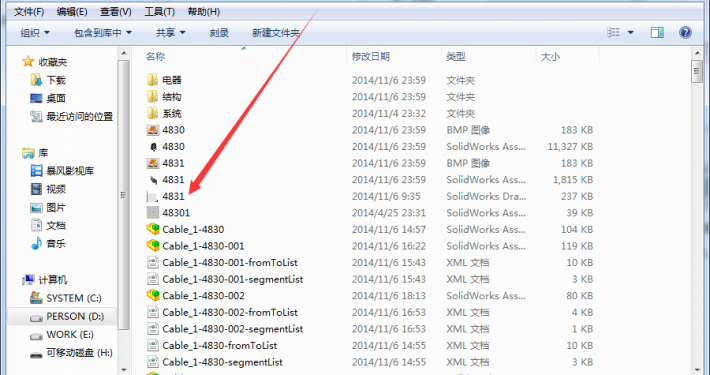This screenshot has width=710, height=375.
Task: Open the 查看(V) menu
Action: tap(116, 12)
